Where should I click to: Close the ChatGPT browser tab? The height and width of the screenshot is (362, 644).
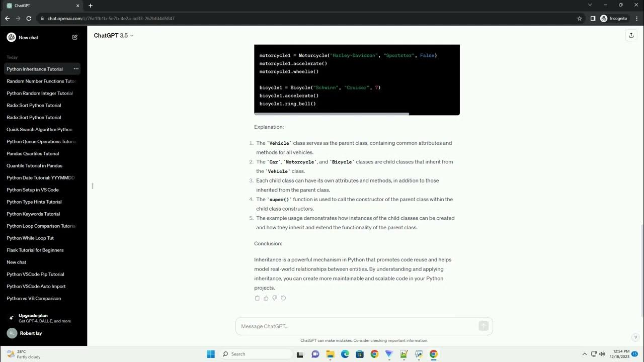coord(77,6)
